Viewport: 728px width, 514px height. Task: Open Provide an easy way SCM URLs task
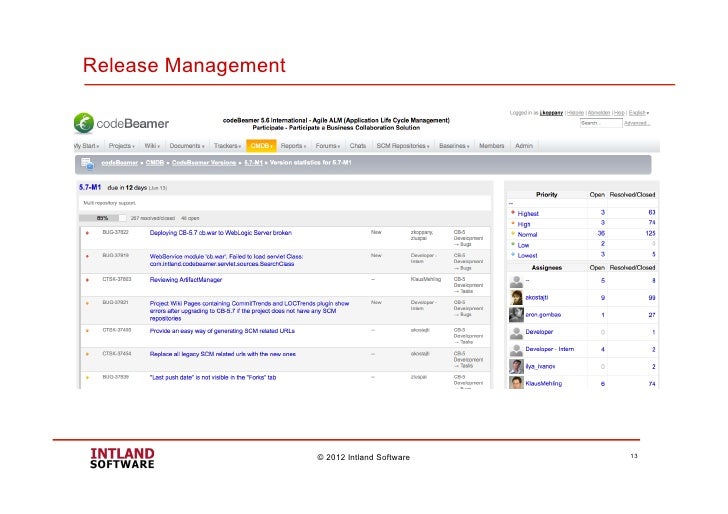222,331
